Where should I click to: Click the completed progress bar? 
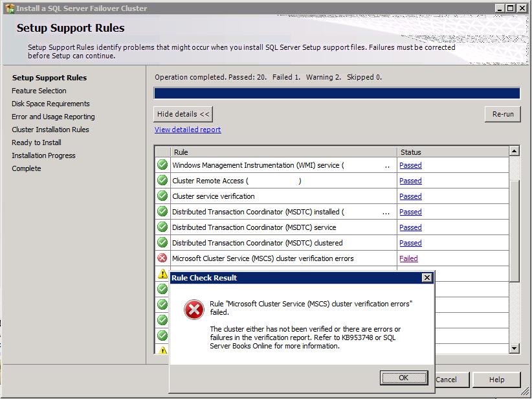337,93
